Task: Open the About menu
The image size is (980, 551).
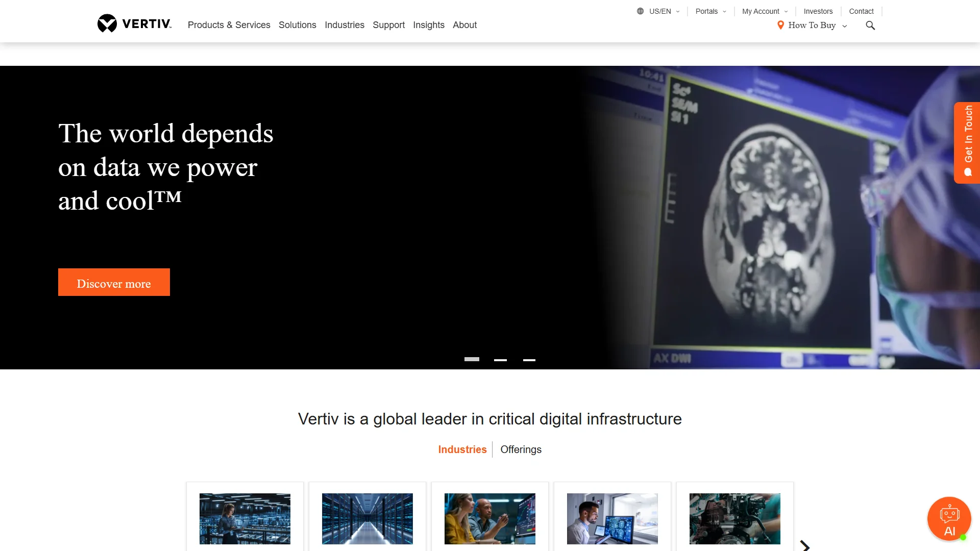Action: pyautogui.click(x=465, y=25)
